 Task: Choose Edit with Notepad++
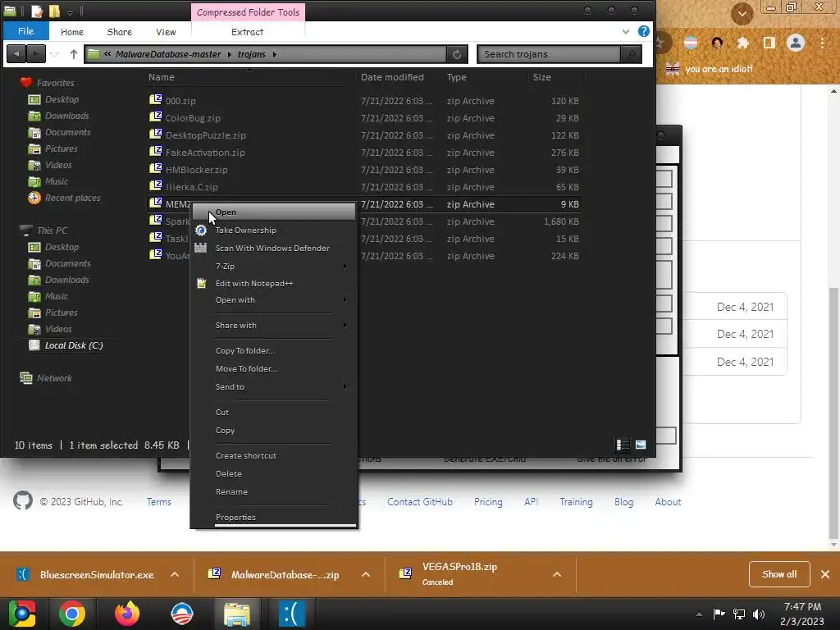tap(274, 283)
